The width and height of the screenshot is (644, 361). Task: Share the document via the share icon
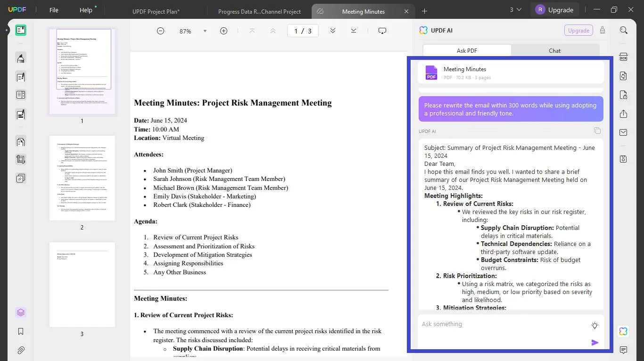coord(623,114)
